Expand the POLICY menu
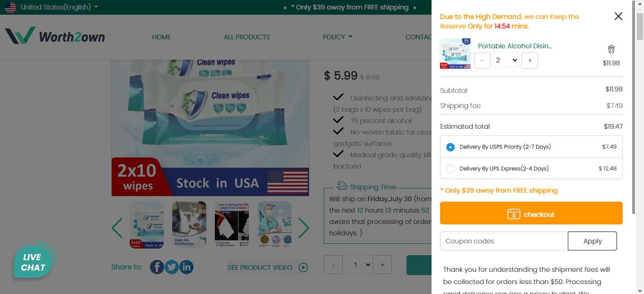Screen dimensions: 644x294 pos(337,37)
